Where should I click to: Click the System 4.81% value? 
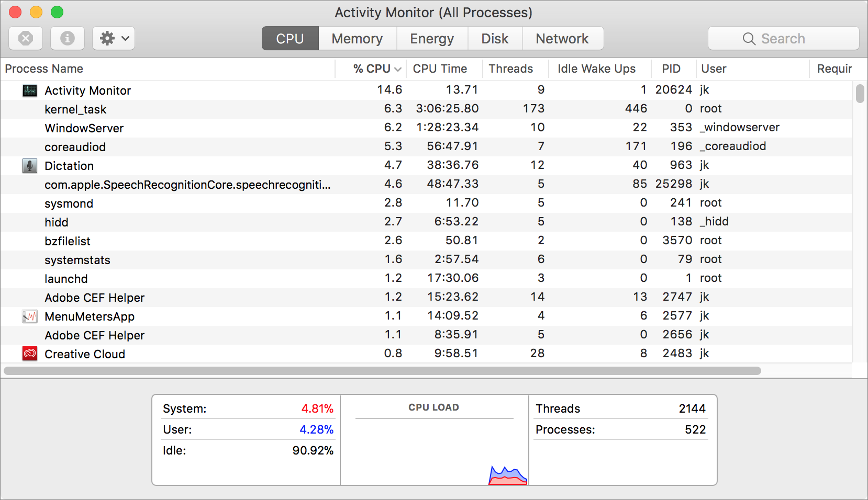[317, 408]
